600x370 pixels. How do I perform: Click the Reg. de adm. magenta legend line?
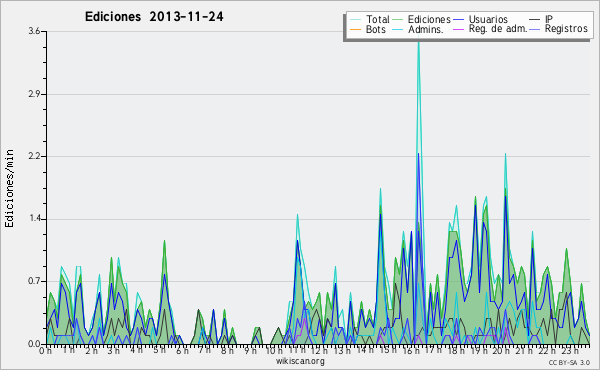458,29
